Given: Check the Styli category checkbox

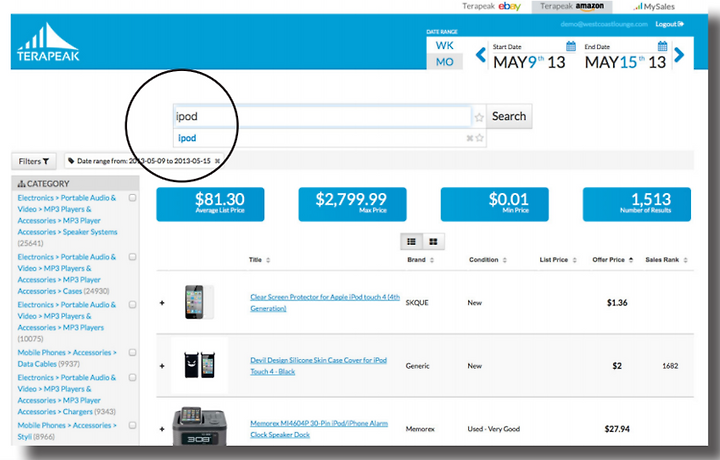Looking at the screenshot, I should (x=132, y=425).
